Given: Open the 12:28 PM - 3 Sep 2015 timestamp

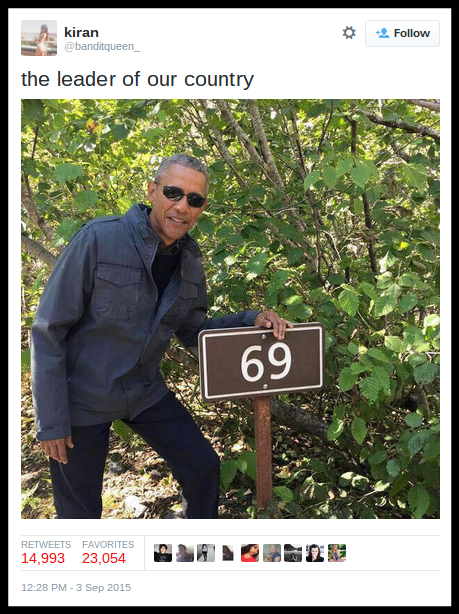Looking at the screenshot, I should pyautogui.click(x=76, y=587).
